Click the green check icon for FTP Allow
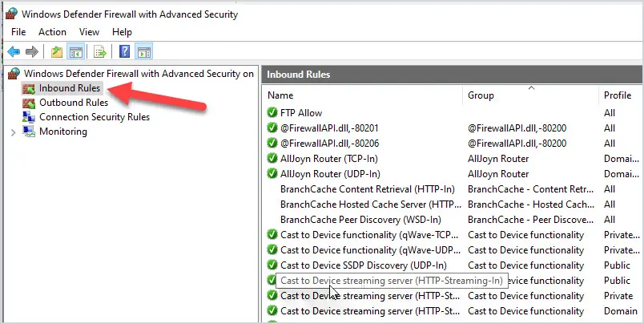The image size is (644, 324). point(272,112)
